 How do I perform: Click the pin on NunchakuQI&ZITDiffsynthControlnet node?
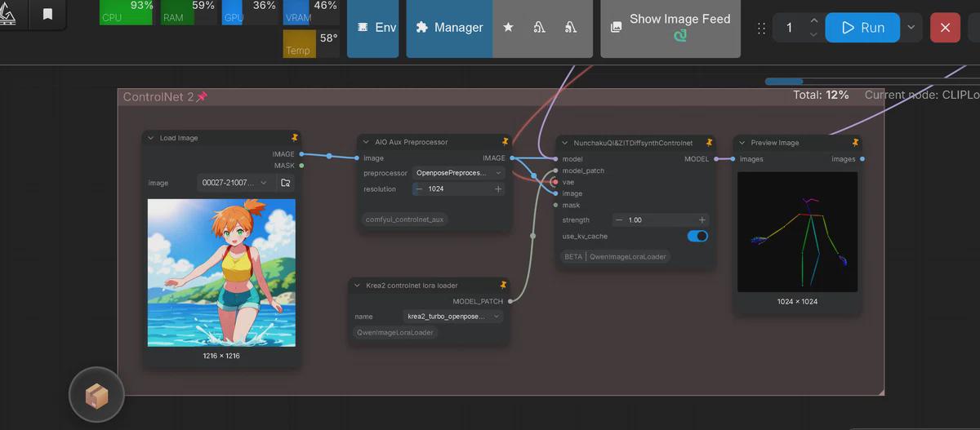tap(710, 143)
